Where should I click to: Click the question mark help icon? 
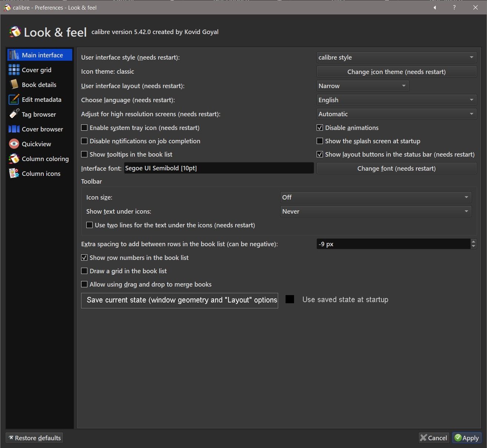tap(454, 7)
